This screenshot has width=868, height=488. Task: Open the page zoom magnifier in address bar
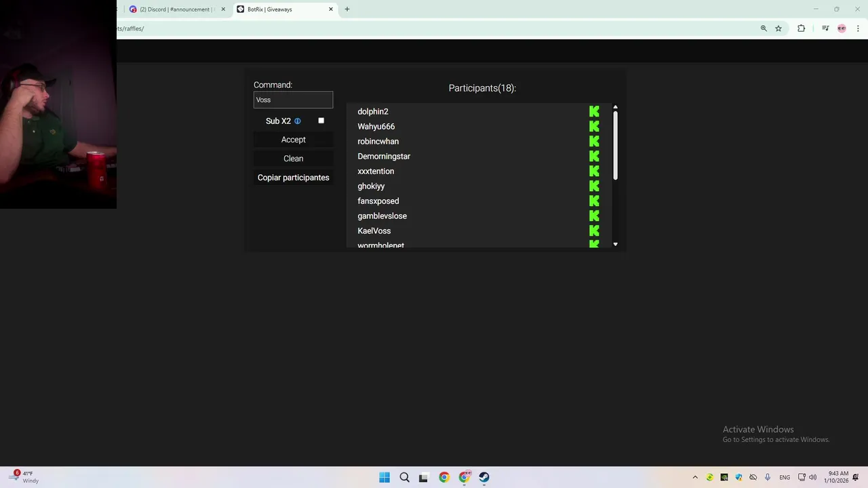coord(764,28)
